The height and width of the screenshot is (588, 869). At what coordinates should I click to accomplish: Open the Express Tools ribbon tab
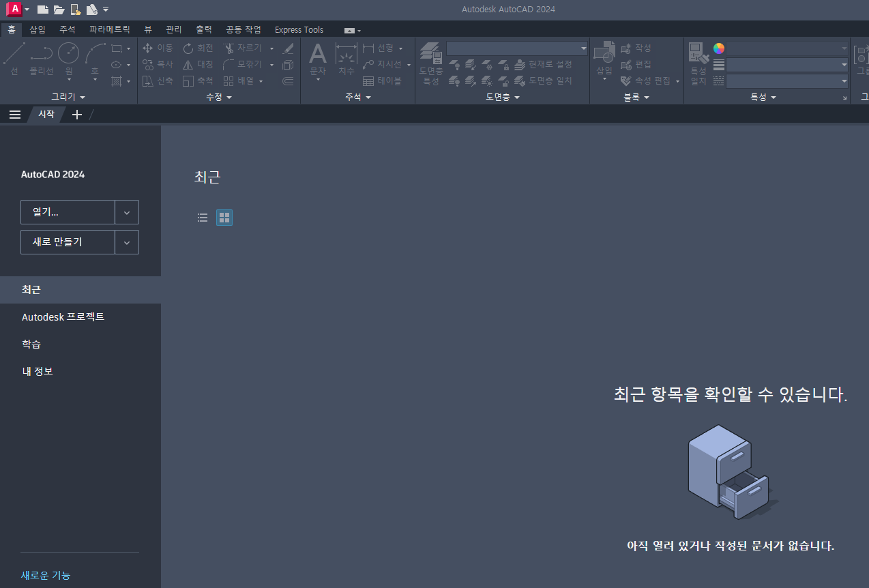[299, 29]
